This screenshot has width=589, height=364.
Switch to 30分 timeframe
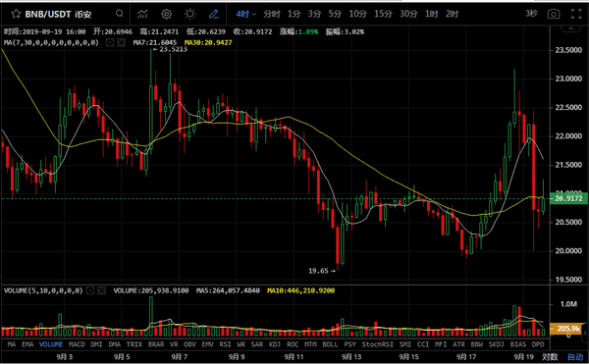pyautogui.click(x=408, y=15)
